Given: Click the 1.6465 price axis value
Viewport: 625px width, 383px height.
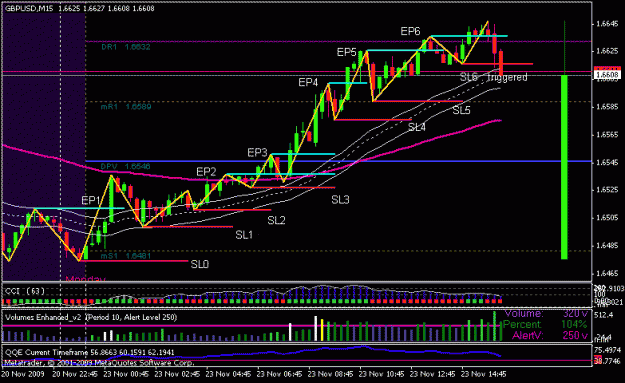Looking at the screenshot, I should click(x=607, y=273).
